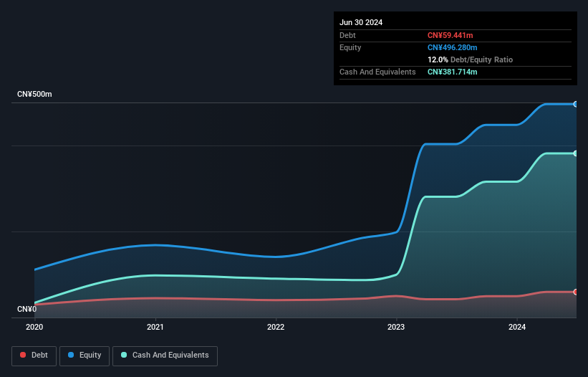The height and width of the screenshot is (377, 588).
Task: Click the CN¥0 y-axis label
Action: [x=27, y=309]
